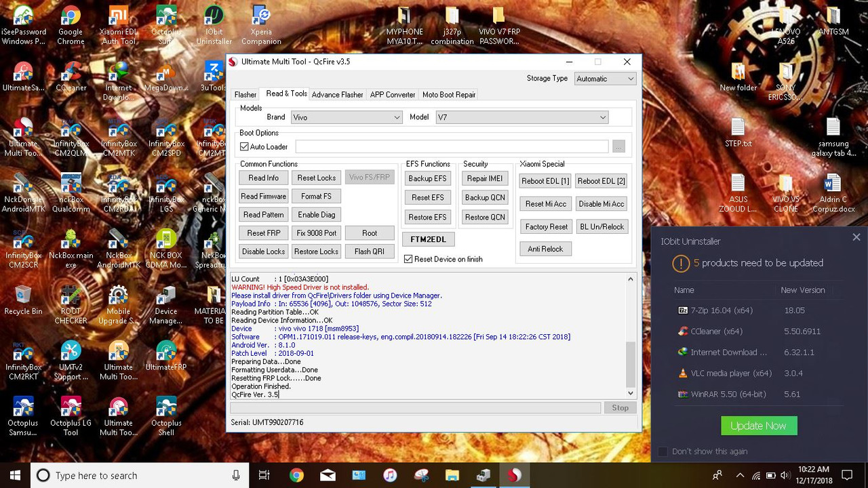The width and height of the screenshot is (868, 488).
Task: Switch to Advance Flasher tab
Action: (337, 95)
